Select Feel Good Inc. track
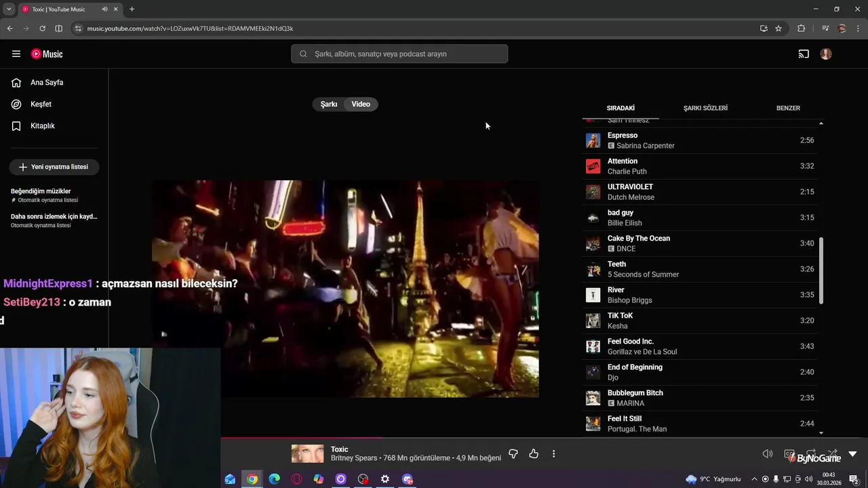 [x=701, y=346]
